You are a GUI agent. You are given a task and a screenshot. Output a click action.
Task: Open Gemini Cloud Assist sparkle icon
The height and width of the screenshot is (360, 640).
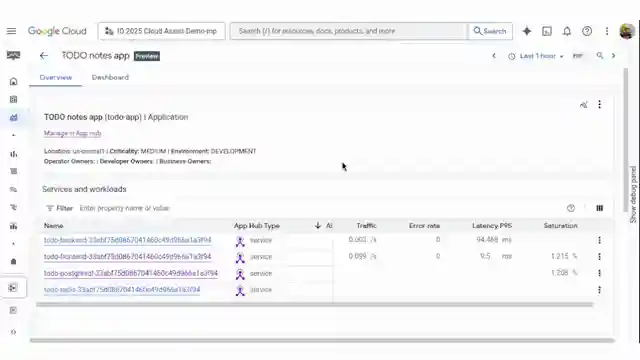(x=527, y=31)
